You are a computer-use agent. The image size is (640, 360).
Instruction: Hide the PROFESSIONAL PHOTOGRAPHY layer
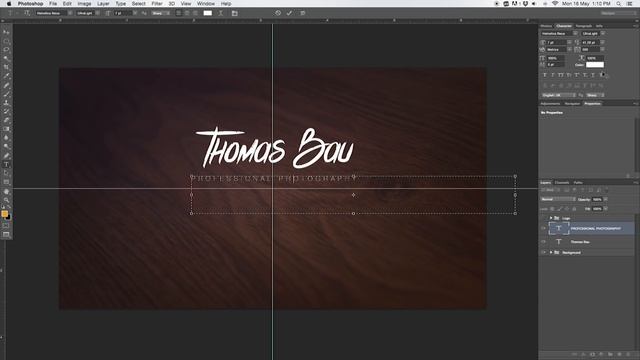543,228
